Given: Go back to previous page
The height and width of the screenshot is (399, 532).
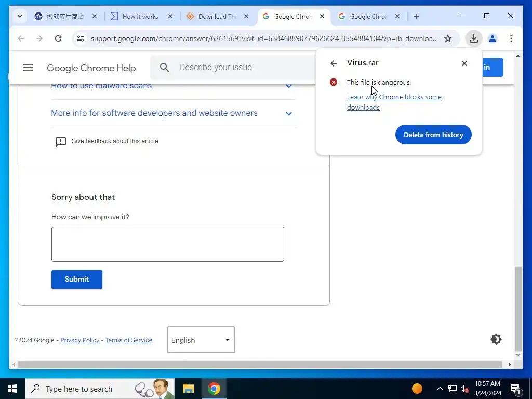Looking at the screenshot, I should [x=21, y=38].
